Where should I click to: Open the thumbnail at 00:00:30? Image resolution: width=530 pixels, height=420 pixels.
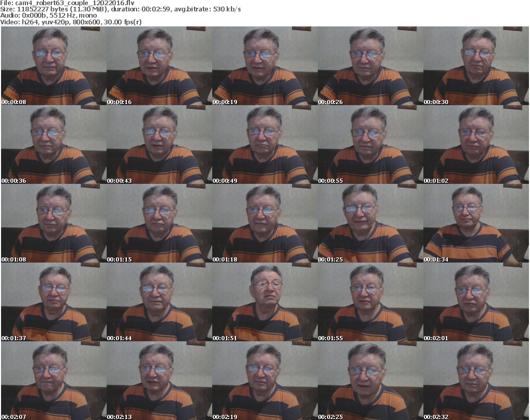click(x=476, y=66)
